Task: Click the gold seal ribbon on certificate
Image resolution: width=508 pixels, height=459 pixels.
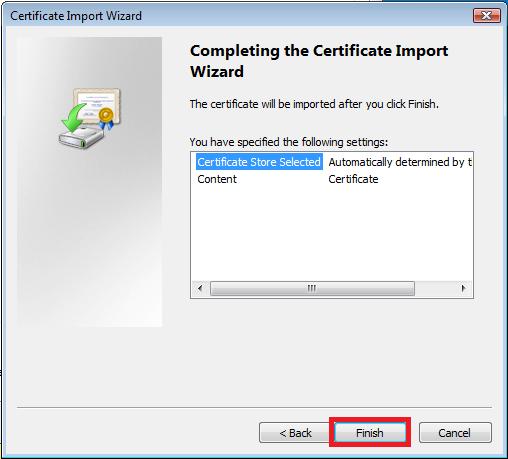Action: [x=106, y=118]
